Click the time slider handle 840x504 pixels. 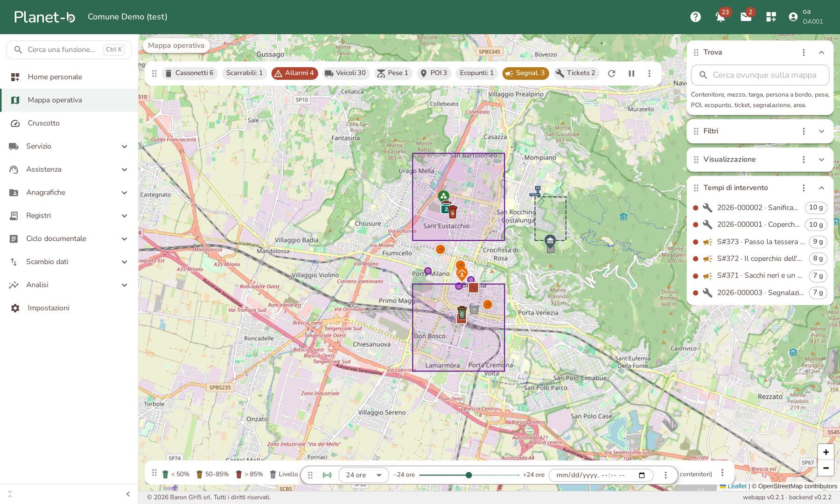coord(469,475)
